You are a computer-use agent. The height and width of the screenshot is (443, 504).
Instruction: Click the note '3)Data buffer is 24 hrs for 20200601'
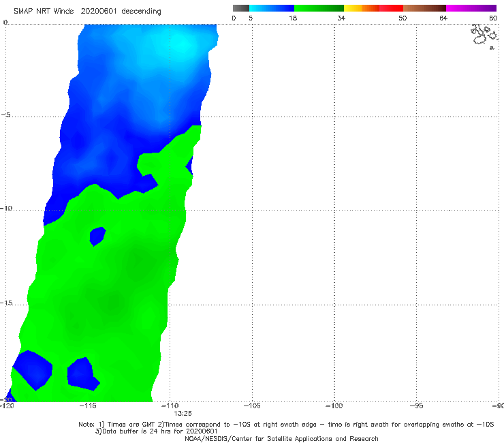(156, 431)
